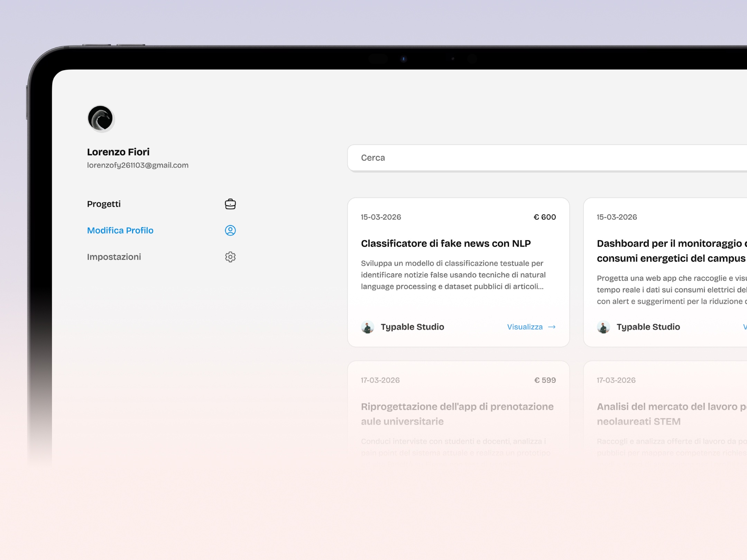Click Typable Studio name on Dashboard card
Image resolution: width=747 pixels, height=560 pixels.
[x=648, y=327]
